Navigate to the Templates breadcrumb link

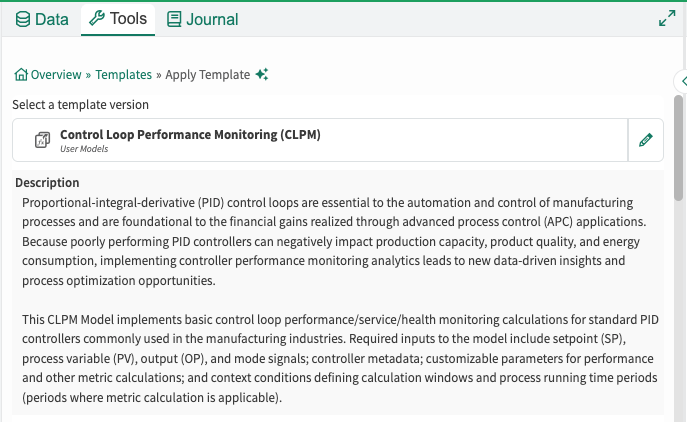tap(124, 74)
